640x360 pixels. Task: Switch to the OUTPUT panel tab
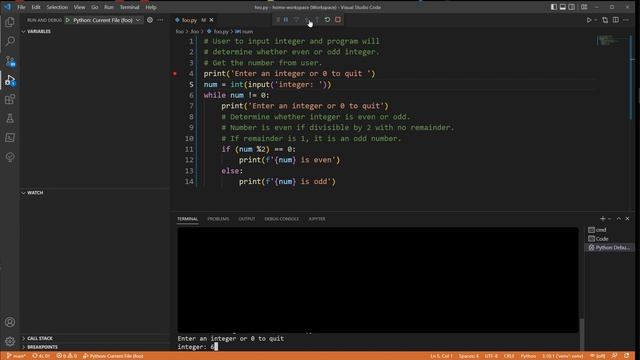coord(247,219)
